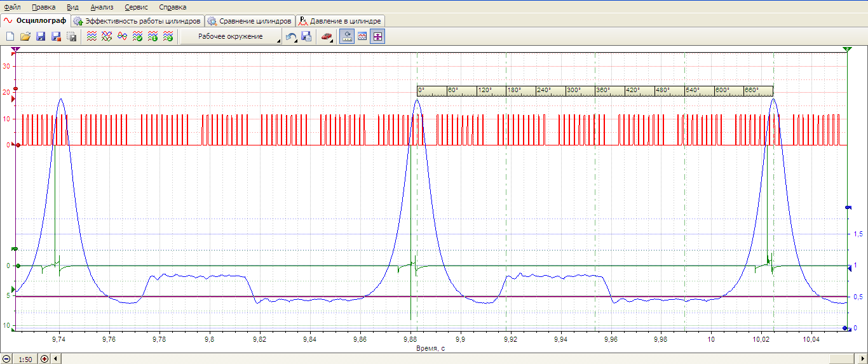Click the first red-blue-green waveforms icon
Screen dimensions: 868x364
point(92,37)
